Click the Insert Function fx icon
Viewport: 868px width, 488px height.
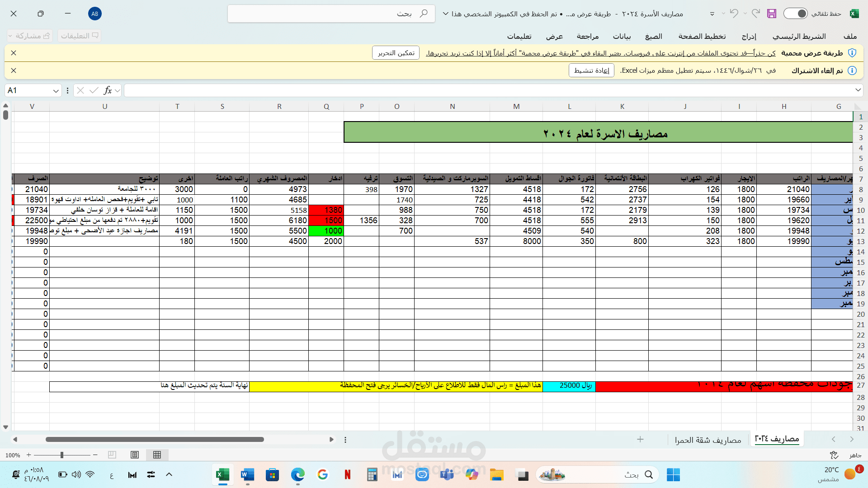pyautogui.click(x=108, y=90)
